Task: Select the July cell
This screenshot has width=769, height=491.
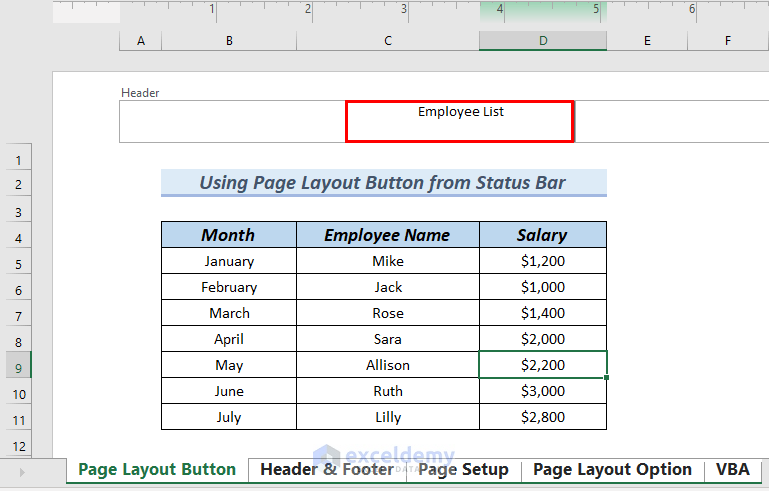Action: 229,416
